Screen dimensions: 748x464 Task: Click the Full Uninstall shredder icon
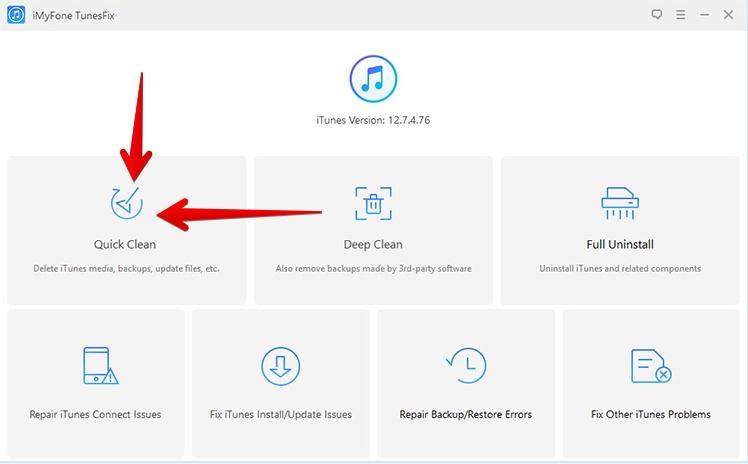coord(620,203)
